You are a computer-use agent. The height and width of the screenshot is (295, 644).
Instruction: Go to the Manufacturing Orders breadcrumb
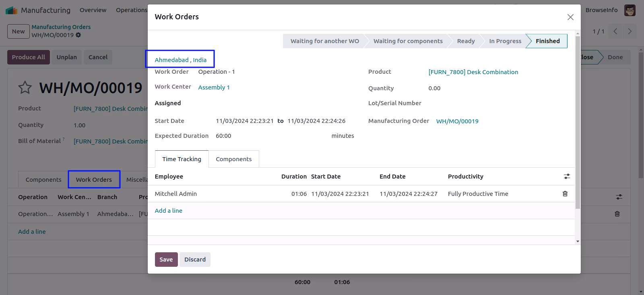tap(61, 27)
